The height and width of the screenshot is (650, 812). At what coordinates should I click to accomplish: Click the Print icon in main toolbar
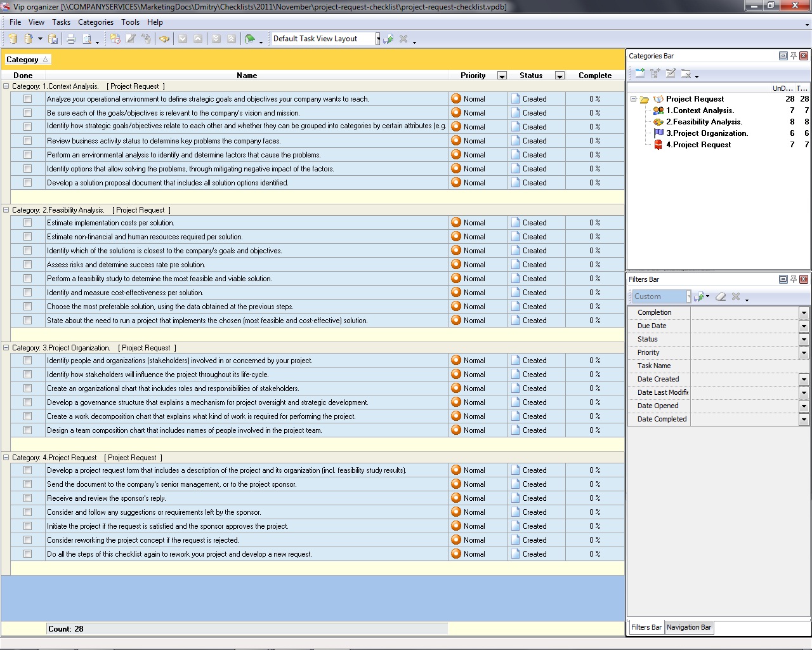click(70, 39)
